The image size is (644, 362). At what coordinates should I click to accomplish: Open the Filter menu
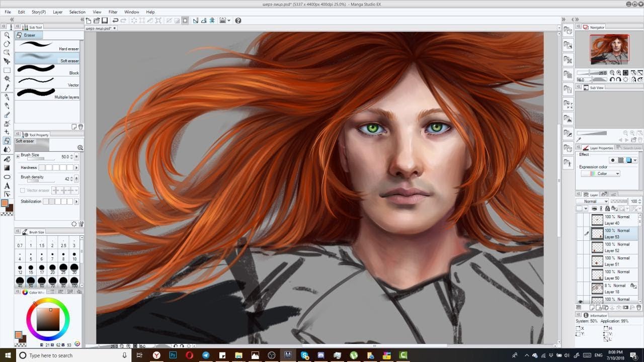tap(113, 12)
